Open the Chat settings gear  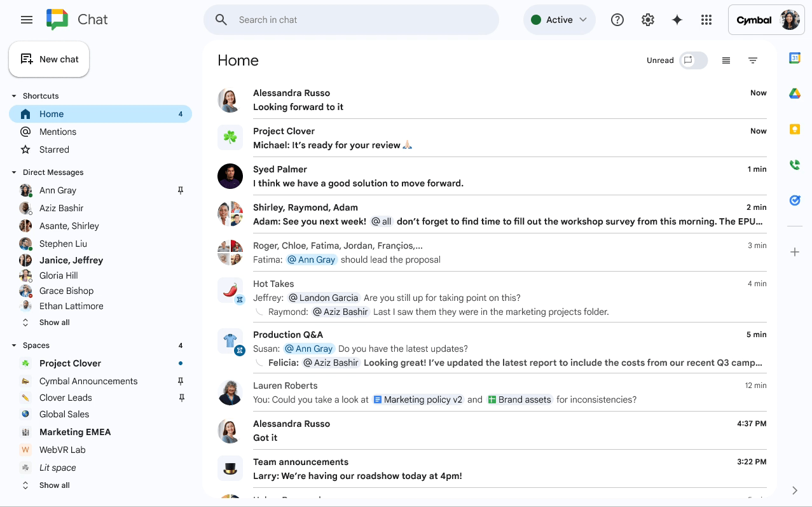[647, 20]
